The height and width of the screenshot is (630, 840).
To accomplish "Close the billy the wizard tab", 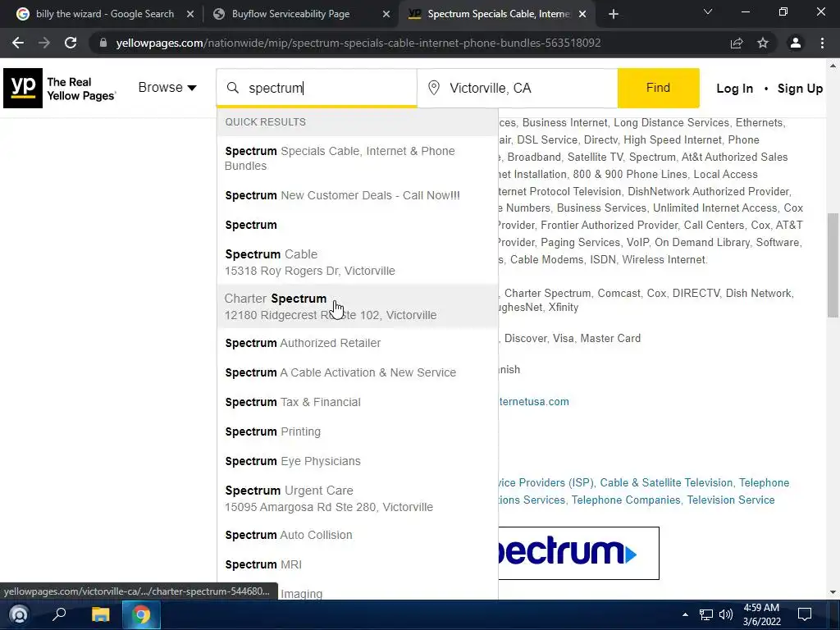I will [190, 15].
